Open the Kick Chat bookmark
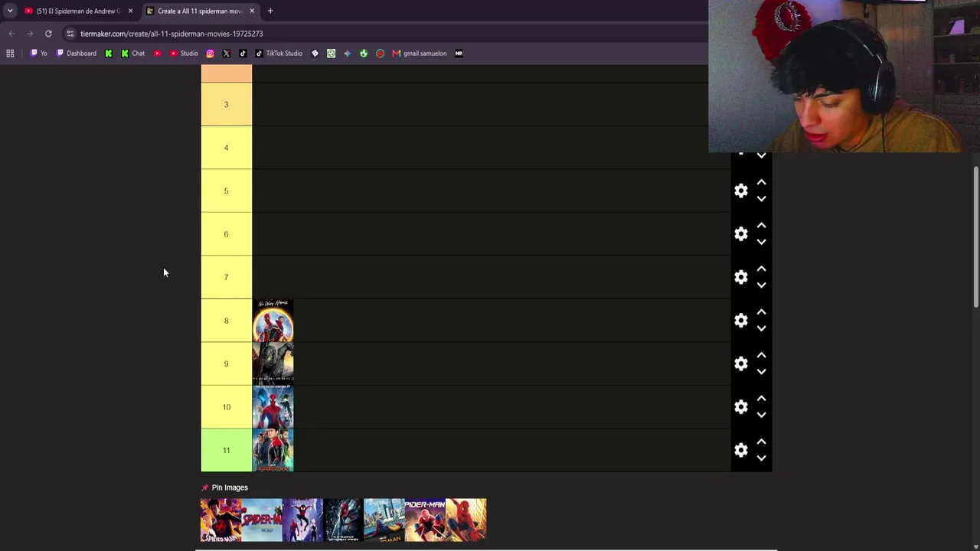Viewport: 980px width, 551px height. (x=132, y=54)
